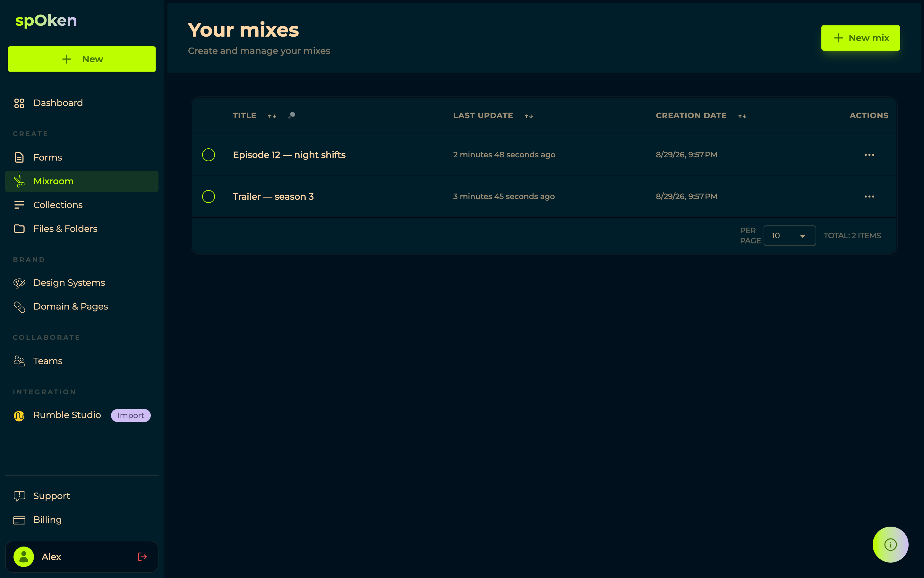Click the Collections list icon
Viewport: 924px width, 578px height.
pyautogui.click(x=19, y=205)
